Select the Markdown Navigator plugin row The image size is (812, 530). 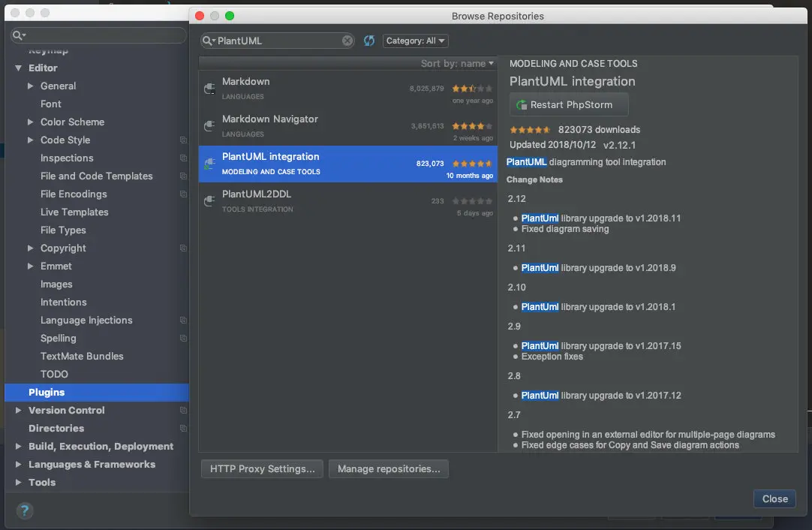coord(347,126)
